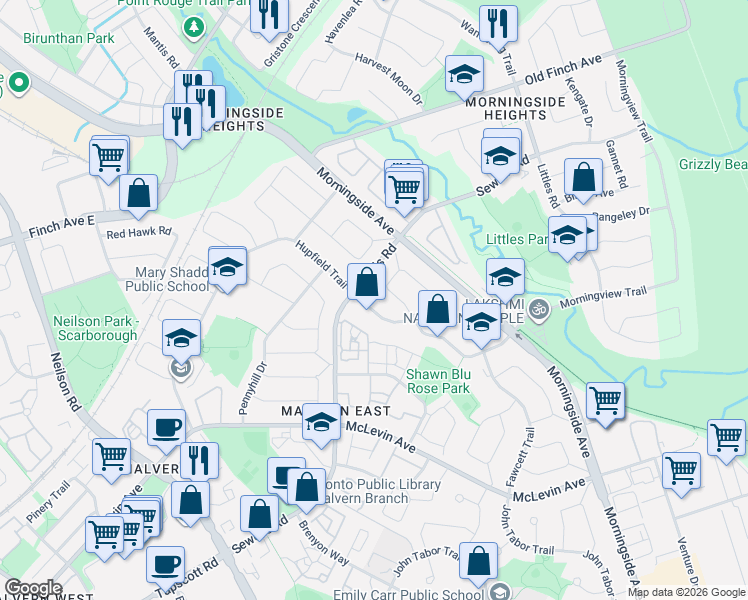This screenshot has width=748, height=600.
Task: Click the coffee cup marker near Tapscott Rd
Action: click(166, 566)
